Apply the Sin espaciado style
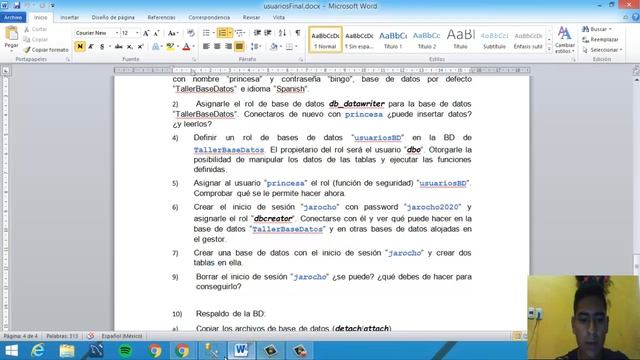The width and height of the screenshot is (640, 360). pyautogui.click(x=359, y=40)
